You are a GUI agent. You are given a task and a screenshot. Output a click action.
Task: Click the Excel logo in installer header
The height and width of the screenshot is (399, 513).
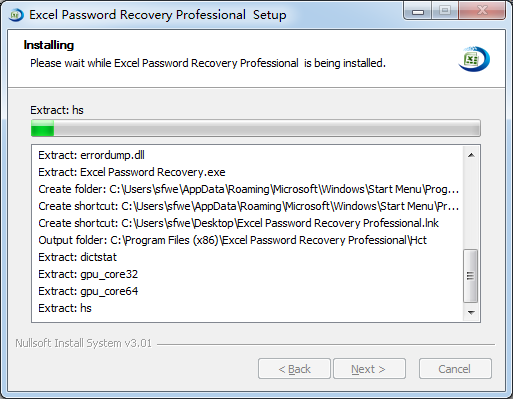pos(474,59)
